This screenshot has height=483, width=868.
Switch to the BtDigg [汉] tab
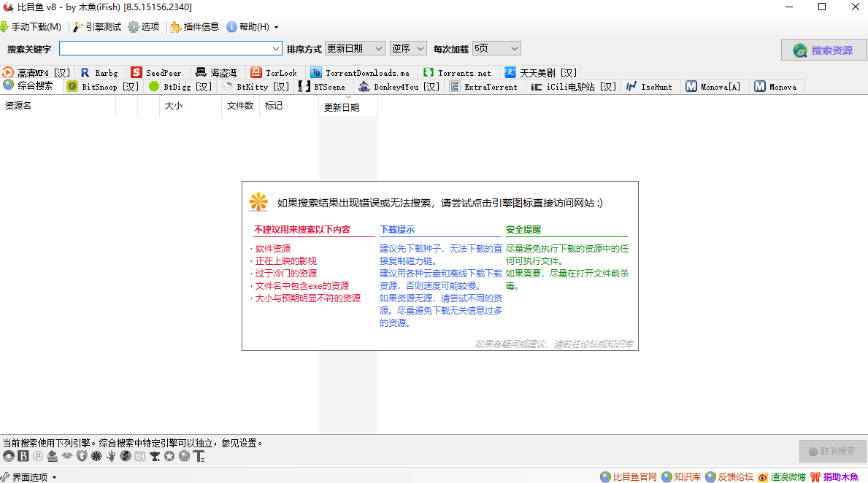tap(180, 87)
